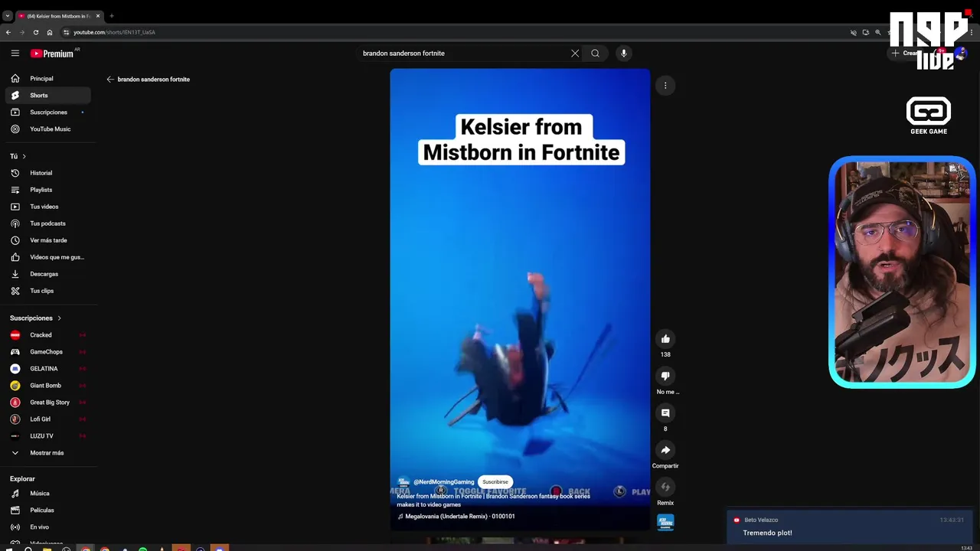Go to YouTube Premium home logo
The width and height of the screenshot is (980, 551).
click(52, 53)
